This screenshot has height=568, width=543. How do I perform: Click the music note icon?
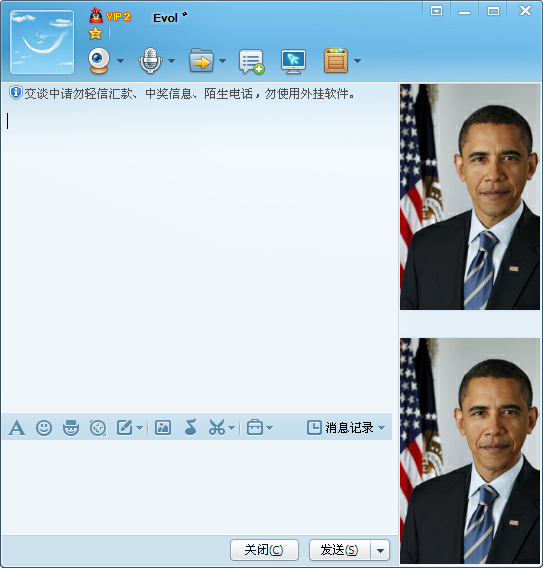[191, 427]
